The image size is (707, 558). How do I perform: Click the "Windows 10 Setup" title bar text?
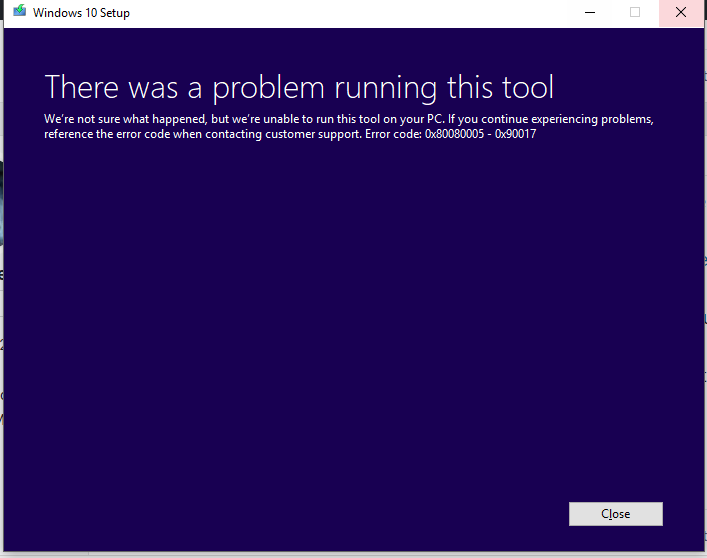pos(81,13)
